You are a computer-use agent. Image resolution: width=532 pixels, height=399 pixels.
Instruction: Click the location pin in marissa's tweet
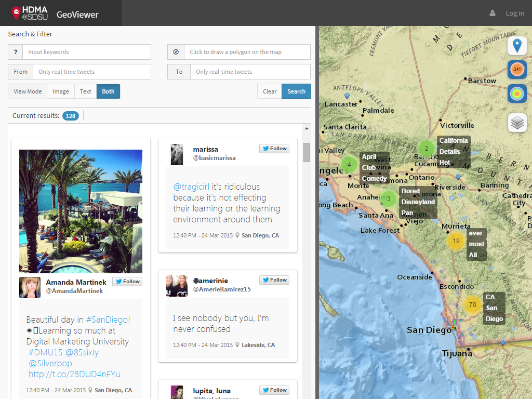pos(237,235)
